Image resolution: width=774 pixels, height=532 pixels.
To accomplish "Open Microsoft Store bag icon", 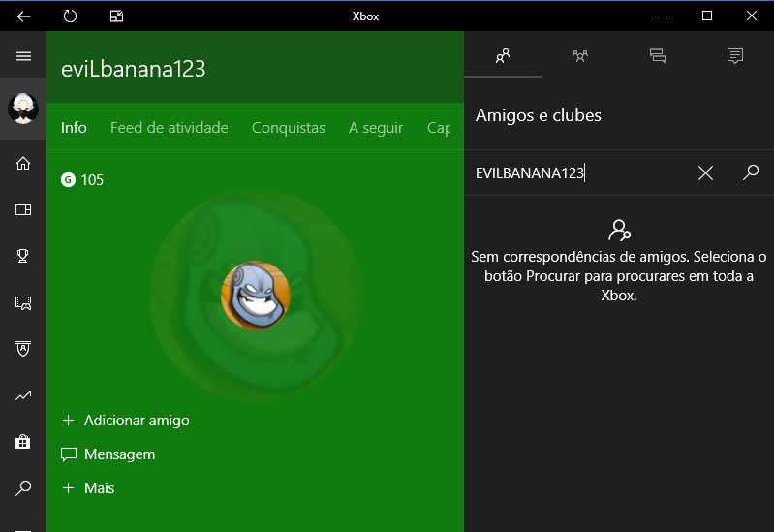I will point(22,441).
